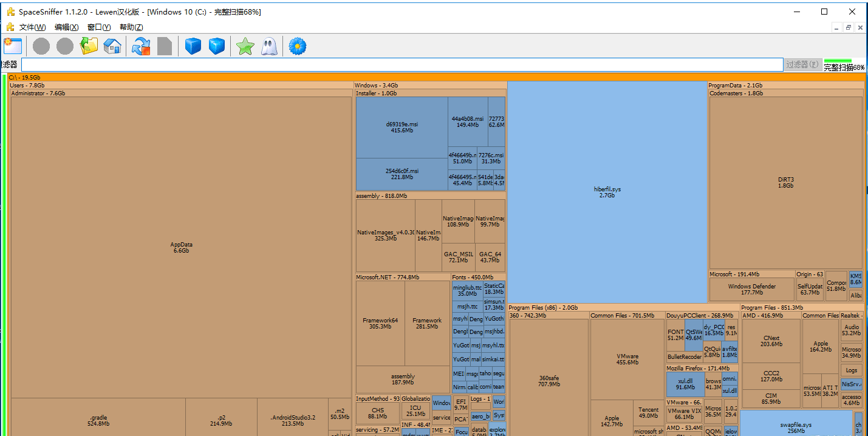Select the NativeImages_v4.0.30 325.3Mb block
The width and height of the screenshot is (868, 436).
click(x=386, y=236)
